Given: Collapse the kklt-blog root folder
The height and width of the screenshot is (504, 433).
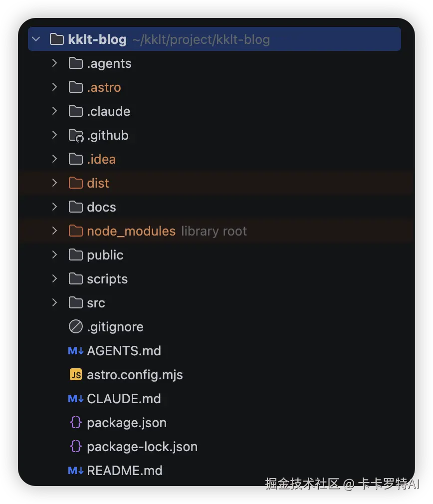Looking at the screenshot, I should point(36,39).
